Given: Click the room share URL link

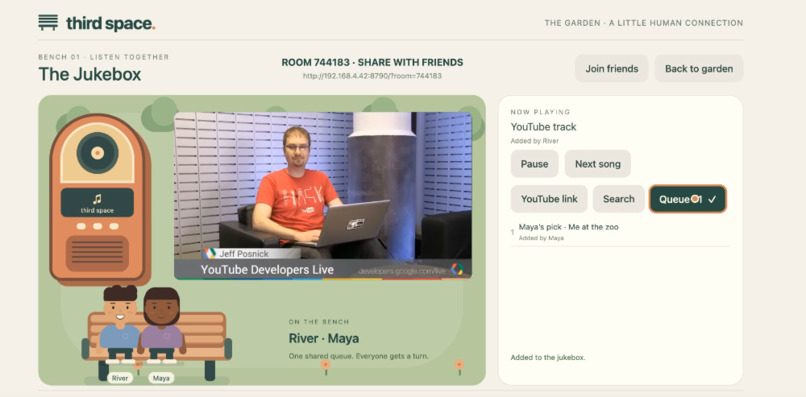Looking at the screenshot, I should click(x=372, y=76).
